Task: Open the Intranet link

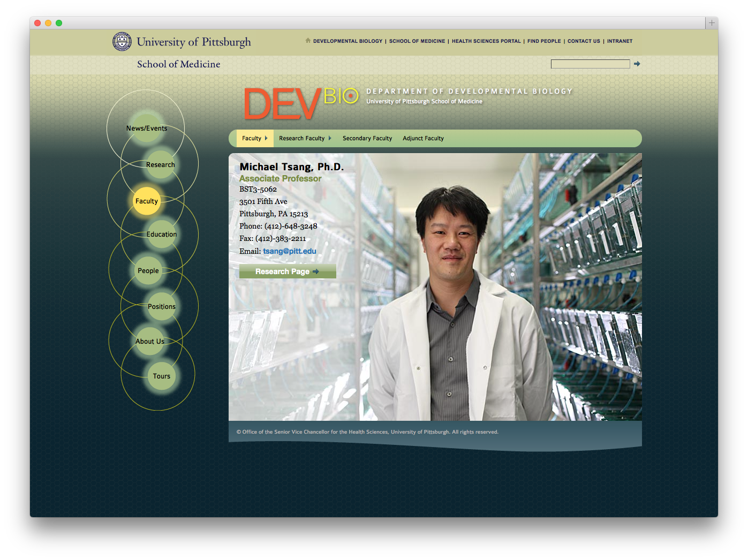Action: coord(619,41)
